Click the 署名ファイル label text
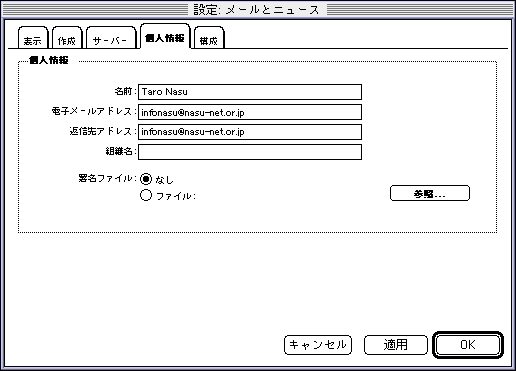 pyautogui.click(x=108, y=178)
